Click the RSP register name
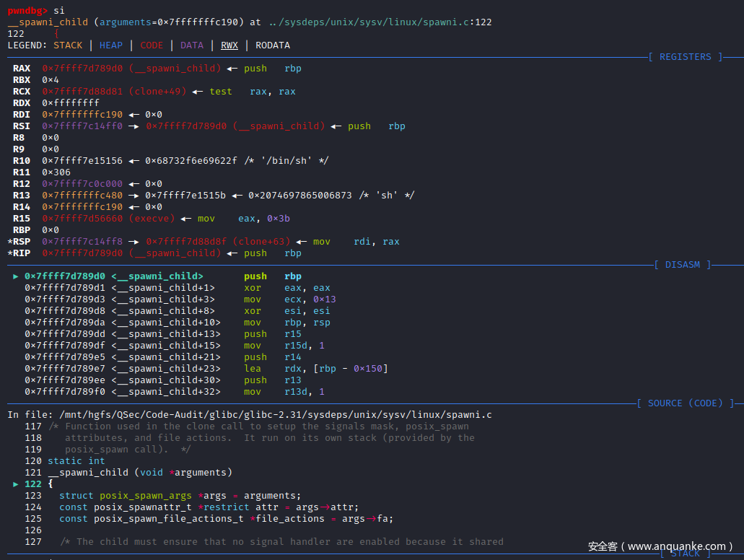Screen dimensions: 744x560 pyautogui.click(x=21, y=242)
